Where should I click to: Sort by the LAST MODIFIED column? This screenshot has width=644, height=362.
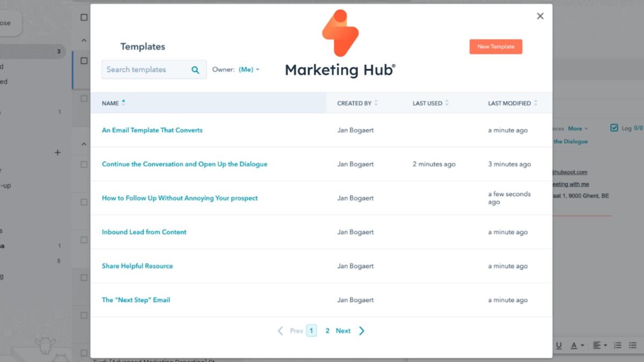tap(513, 103)
